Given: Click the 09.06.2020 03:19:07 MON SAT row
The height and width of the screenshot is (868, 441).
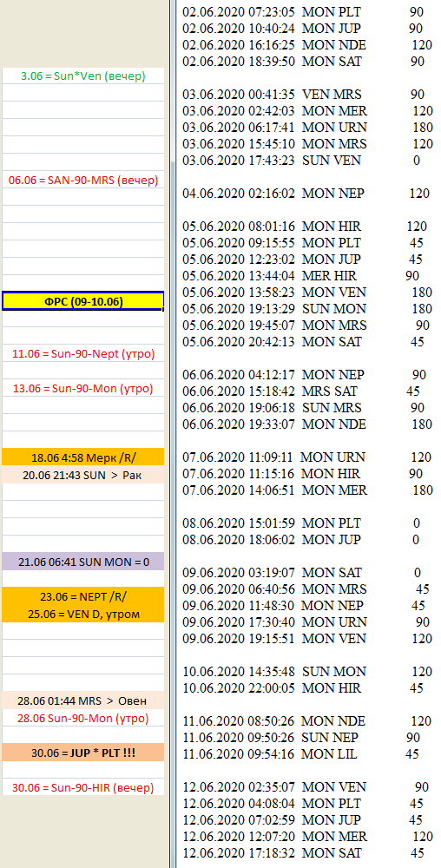Looking at the screenshot, I should (301, 572).
